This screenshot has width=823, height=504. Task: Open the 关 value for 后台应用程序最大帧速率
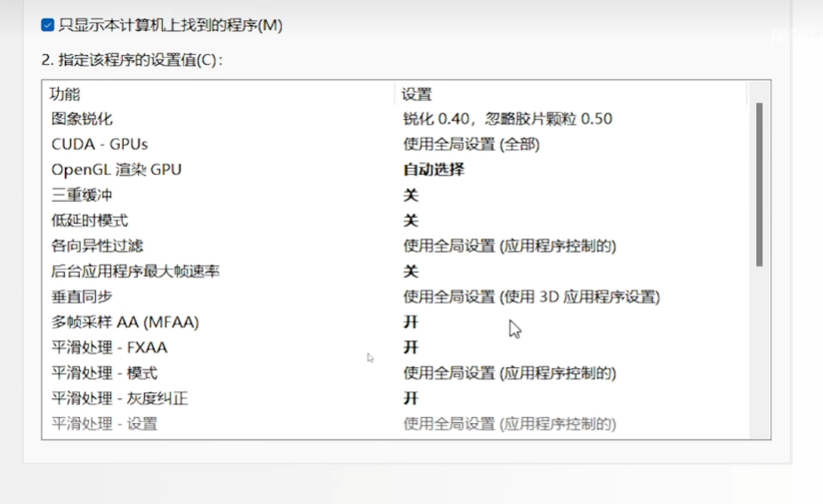(410, 271)
